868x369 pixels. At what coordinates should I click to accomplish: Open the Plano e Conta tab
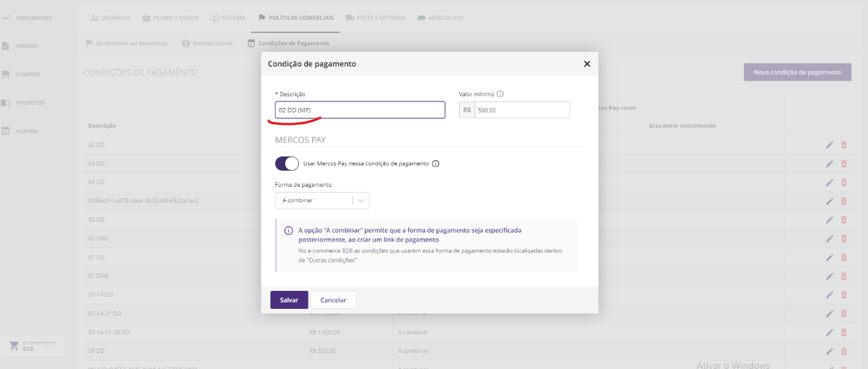(x=170, y=17)
